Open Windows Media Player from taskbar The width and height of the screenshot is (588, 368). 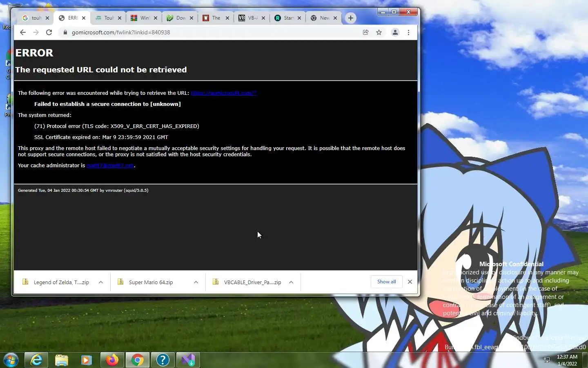coord(87,360)
